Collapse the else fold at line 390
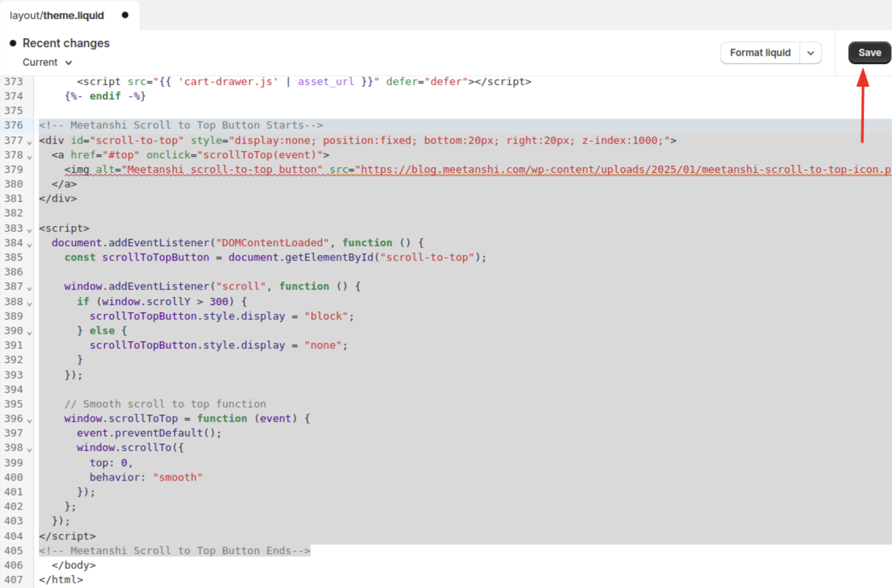892x588 pixels. [x=29, y=332]
